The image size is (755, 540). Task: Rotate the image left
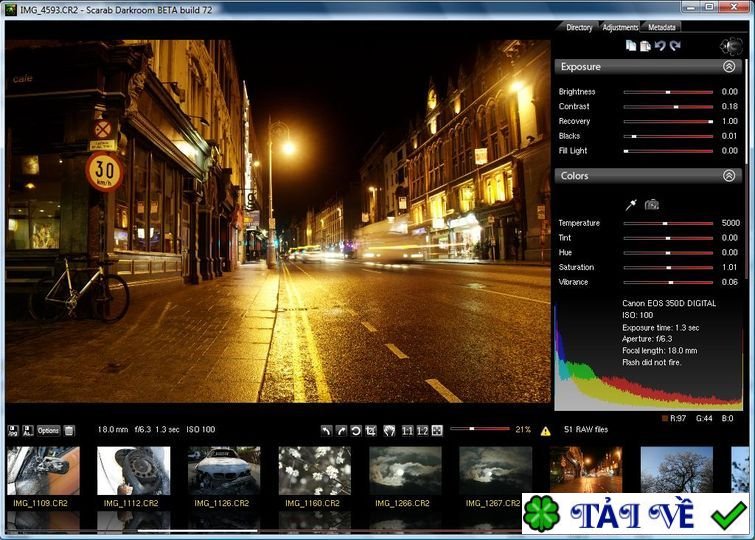[326, 430]
